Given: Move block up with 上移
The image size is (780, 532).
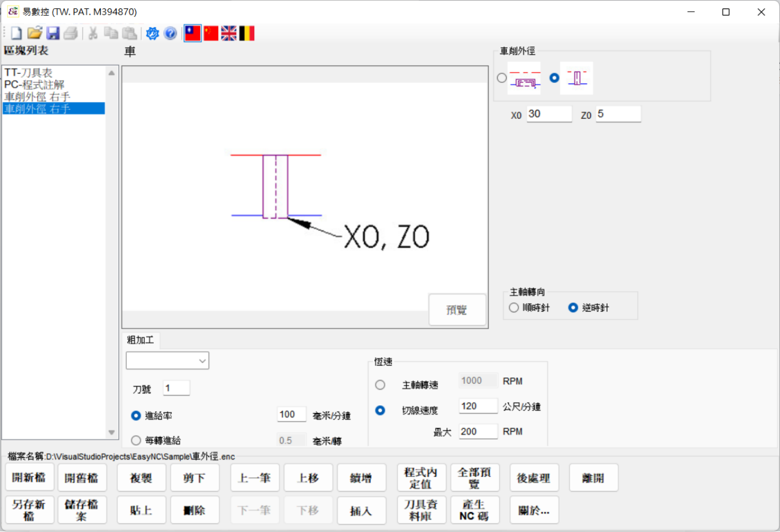Looking at the screenshot, I should tap(308, 478).
